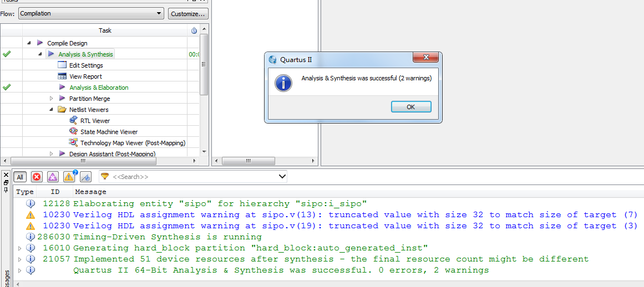The width and height of the screenshot is (644, 287).
Task: Select the Analysis & Elaboration task
Action: pyautogui.click(x=99, y=88)
